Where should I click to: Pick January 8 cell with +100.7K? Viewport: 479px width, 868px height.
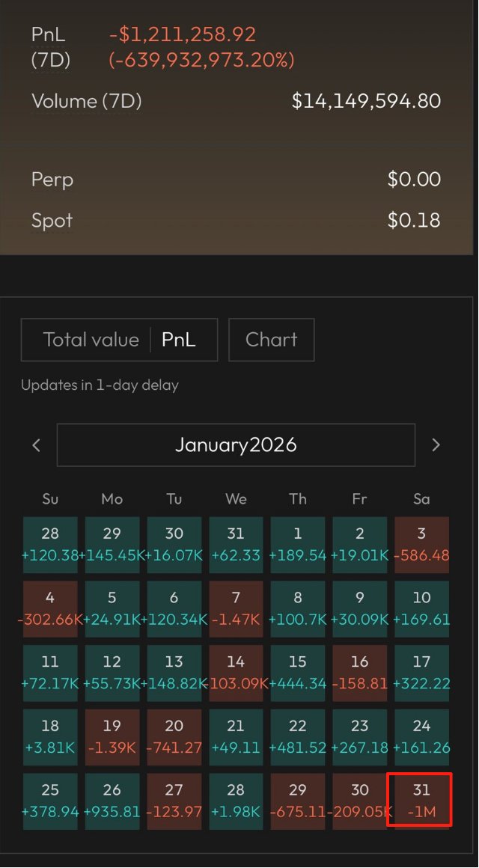coord(298,608)
